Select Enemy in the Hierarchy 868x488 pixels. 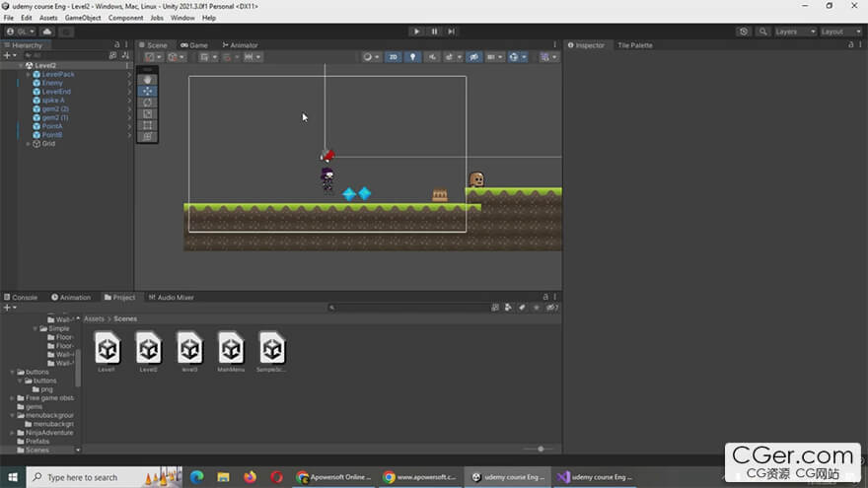pyautogui.click(x=52, y=83)
